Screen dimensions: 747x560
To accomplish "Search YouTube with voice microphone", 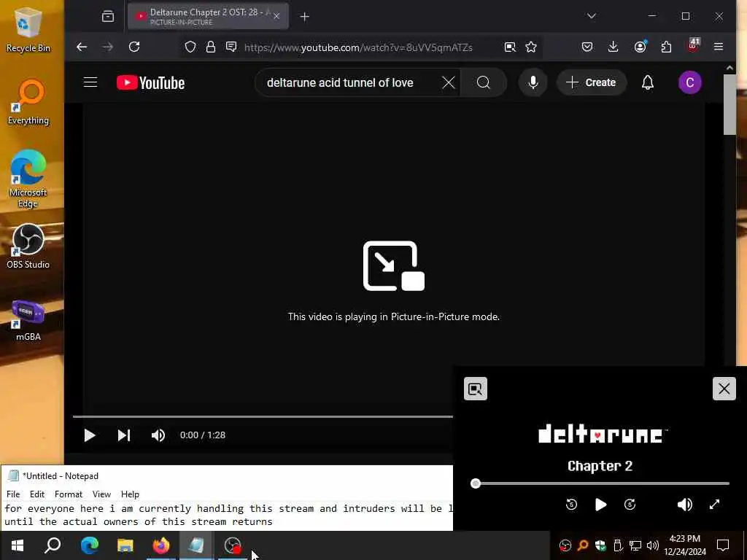I will 533,82.
